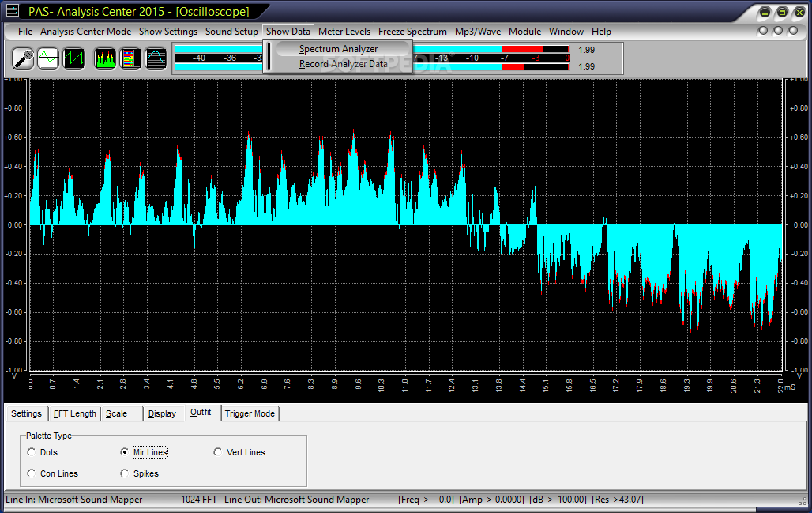This screenshot has width=812, height=513.
Task: Open the Help menu
Action: pyautogui.click(x=601, y=32)
